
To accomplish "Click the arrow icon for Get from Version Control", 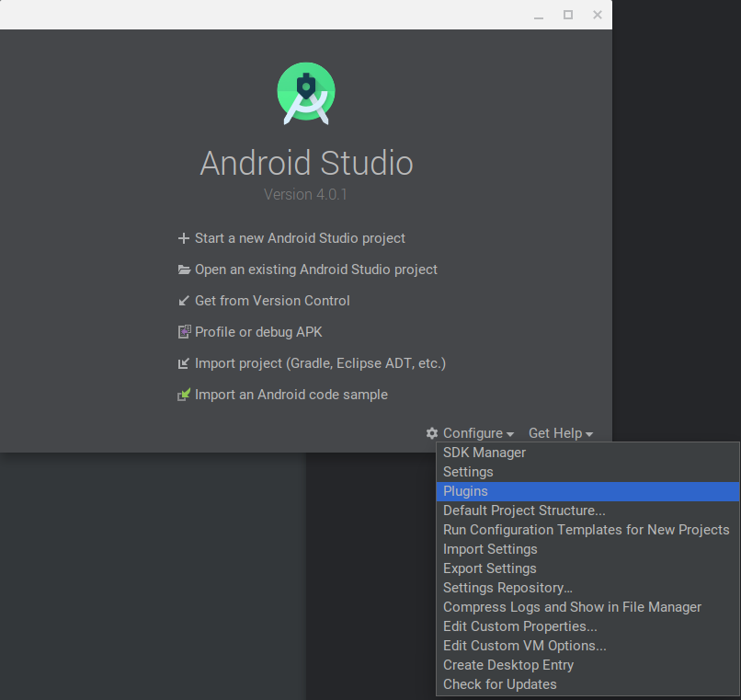I will [x=183, y=301].
